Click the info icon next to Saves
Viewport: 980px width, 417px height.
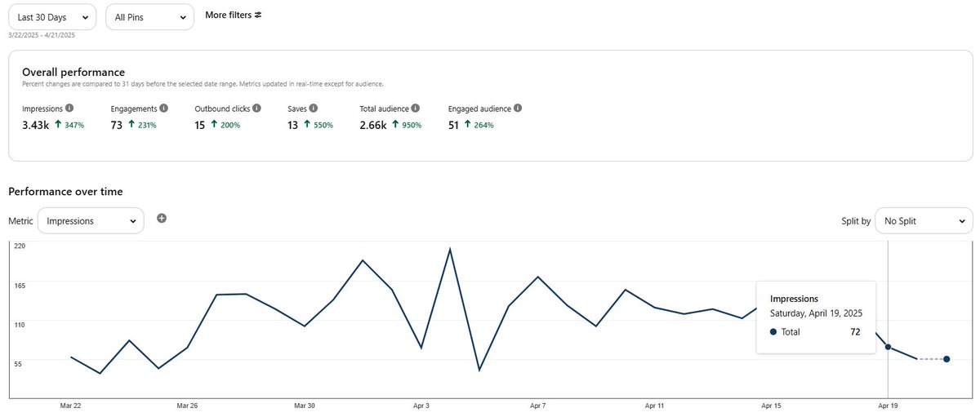point(314,108)
